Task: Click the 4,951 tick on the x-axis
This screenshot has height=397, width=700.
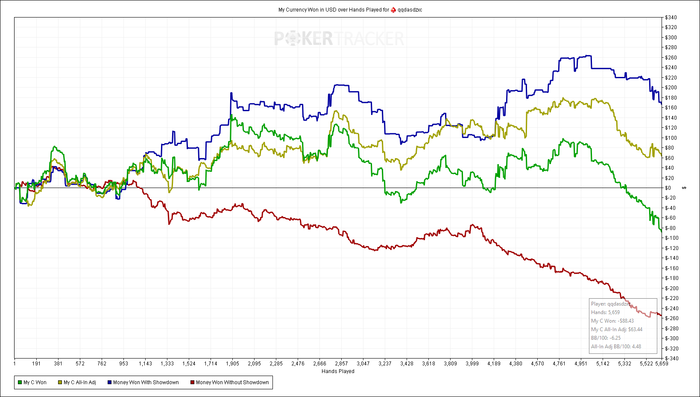Action: 581,364
